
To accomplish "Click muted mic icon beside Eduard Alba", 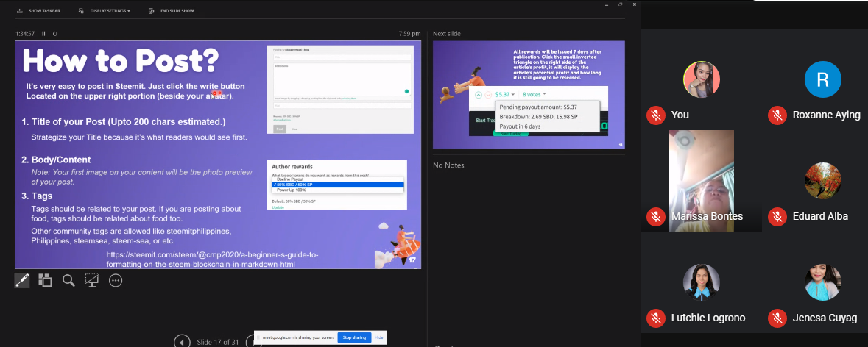I will pyautogui.click(x=777, y=216).
